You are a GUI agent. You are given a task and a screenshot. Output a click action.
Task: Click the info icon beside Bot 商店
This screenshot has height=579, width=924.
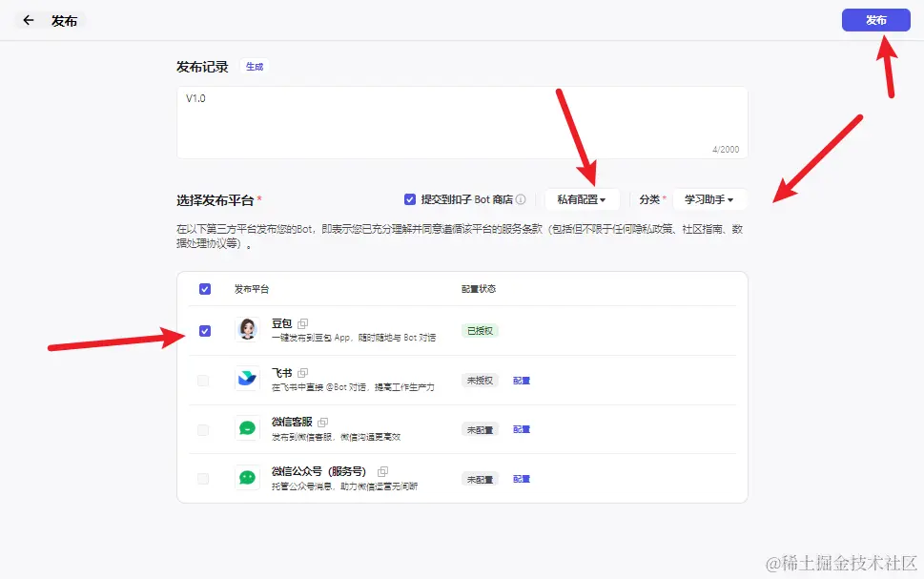tap(521, 199)
